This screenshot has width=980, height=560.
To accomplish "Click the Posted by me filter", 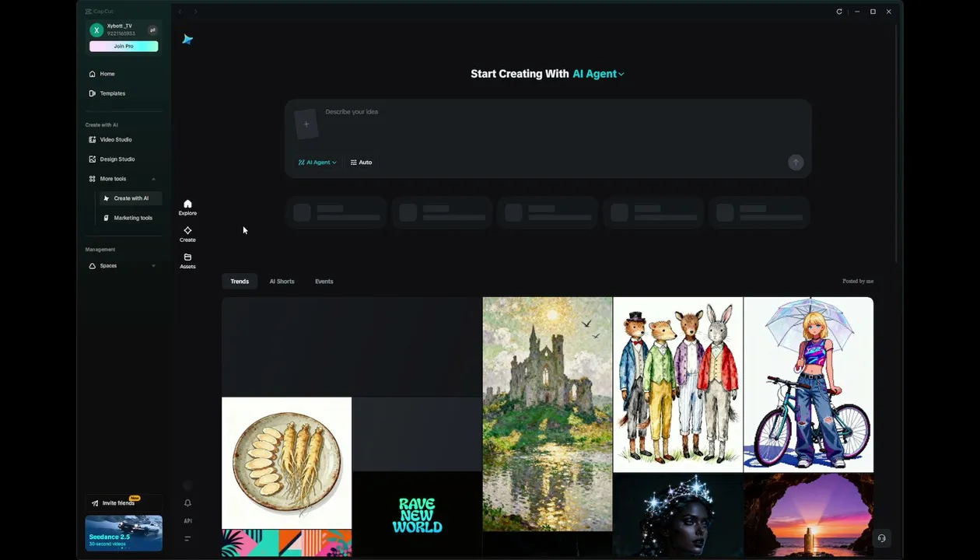I will pos(858,281).
